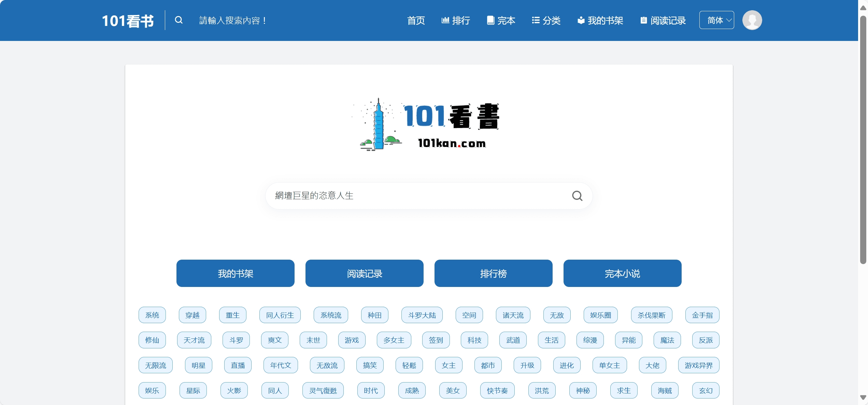868x405 pixels.
Task: Click the 101看書 tower logo image
Action: (x=426, y=124)
